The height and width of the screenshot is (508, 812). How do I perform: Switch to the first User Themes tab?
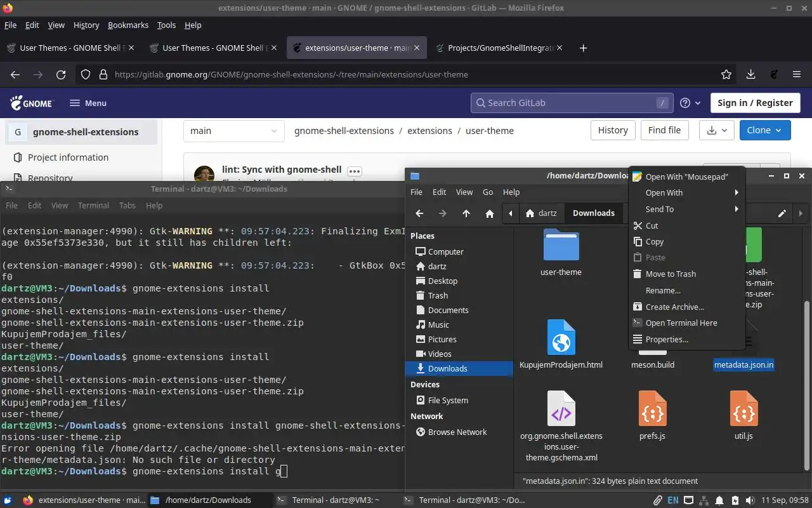tap(71, 48)
